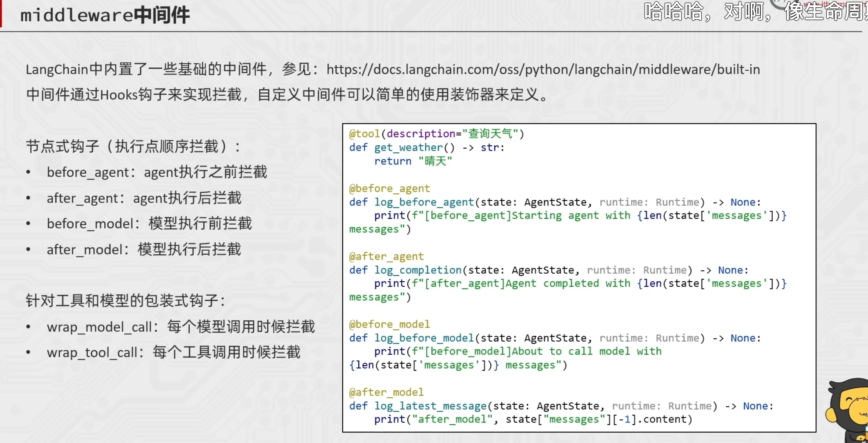Click the '@after_model' decorator in code
Screen dimensions: 868x443
click(x=387, y=393)
